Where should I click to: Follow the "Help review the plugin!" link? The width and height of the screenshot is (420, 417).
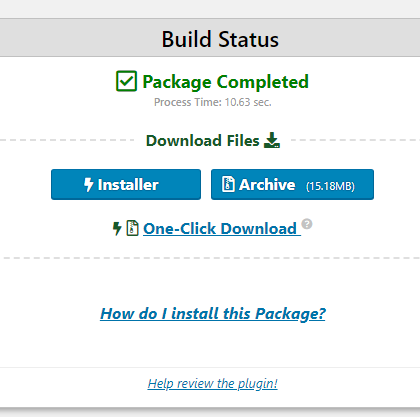point(213,384)
